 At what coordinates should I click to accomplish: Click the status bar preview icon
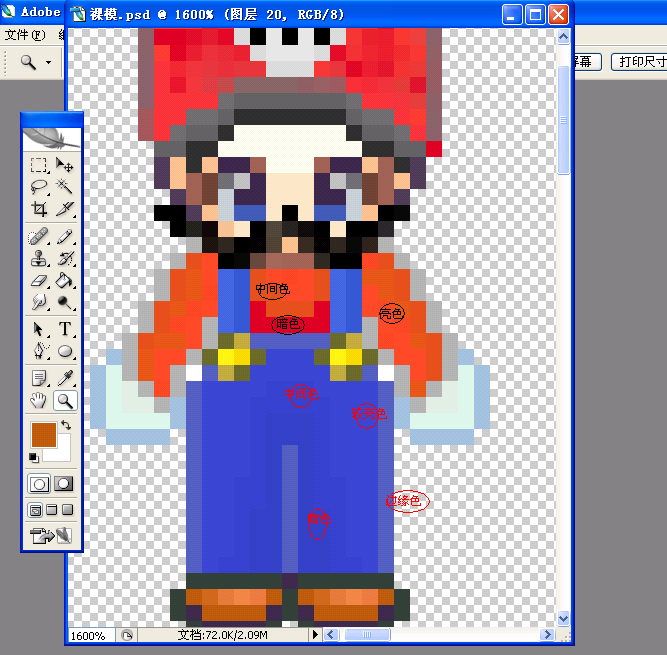tap(126, 635)
